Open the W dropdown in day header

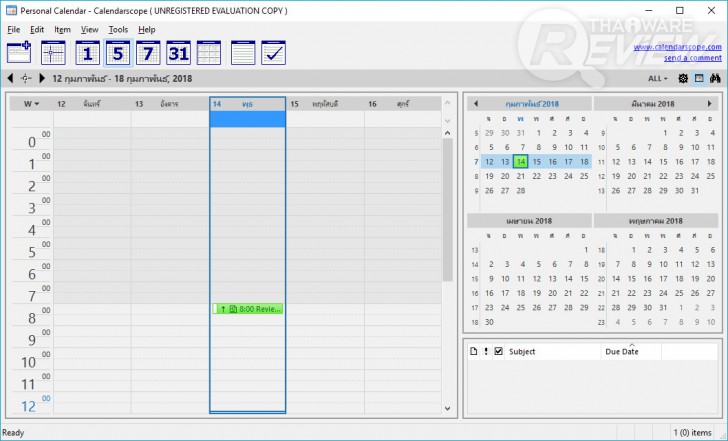[x=32, y=104]
